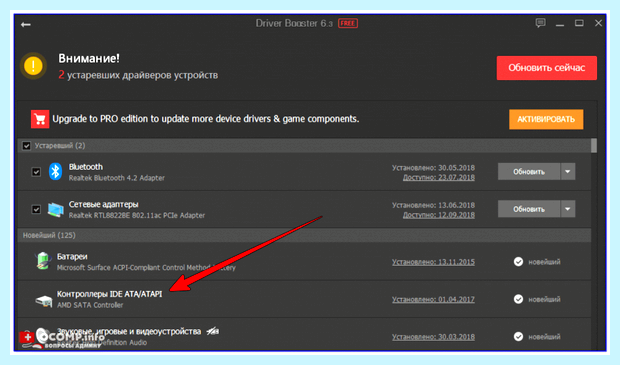Click the yellow warning exclamation icon
The height and width of the screenshot is (365, 620).
(33, 66)
